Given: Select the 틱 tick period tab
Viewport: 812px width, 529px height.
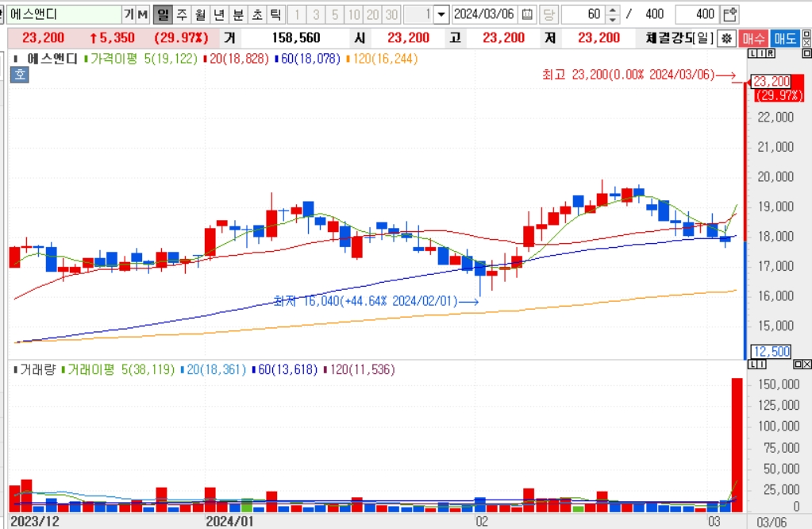Looking at the screenshot, I should pyautogui.click(x=275, y=14).
